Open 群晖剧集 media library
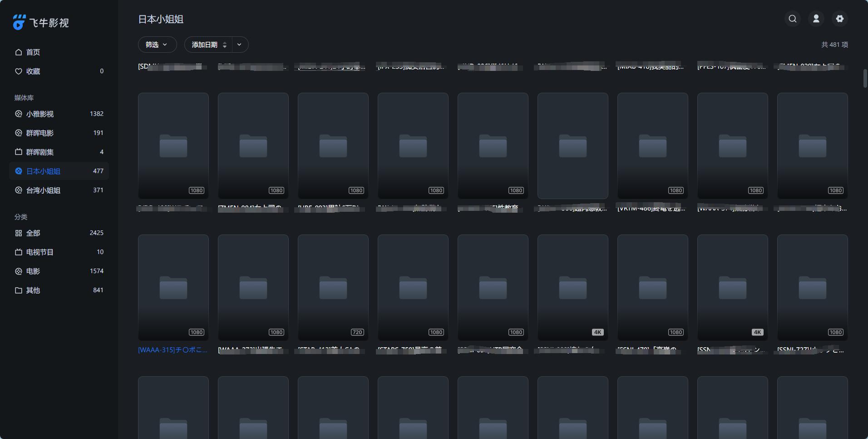The height and width of the screenshot is (439, 868). [x=59, y=152]
